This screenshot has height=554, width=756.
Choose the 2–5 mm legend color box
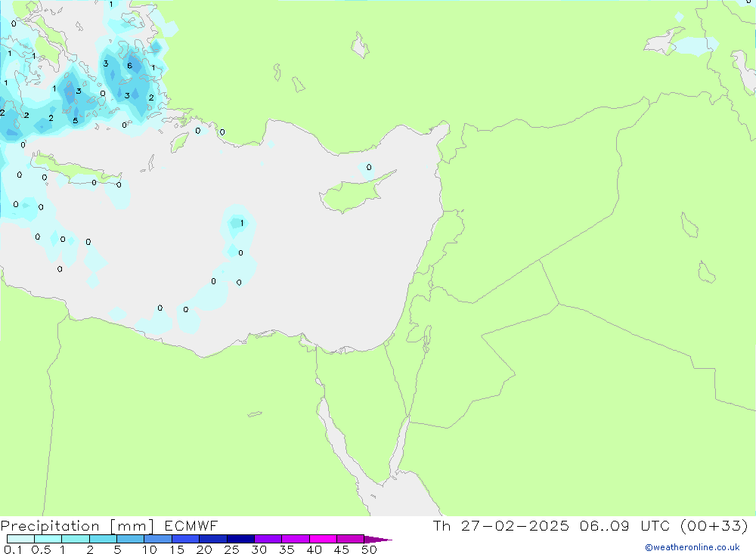click(x=103, y=539)
